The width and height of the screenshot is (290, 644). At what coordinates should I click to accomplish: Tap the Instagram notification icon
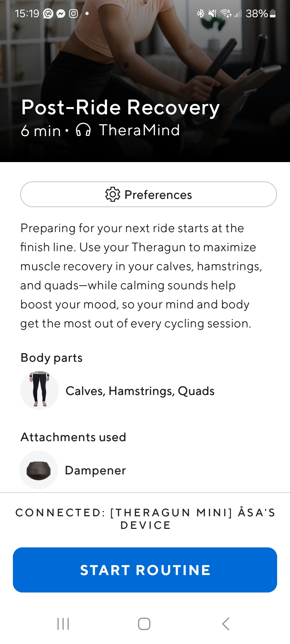(73, 14)
